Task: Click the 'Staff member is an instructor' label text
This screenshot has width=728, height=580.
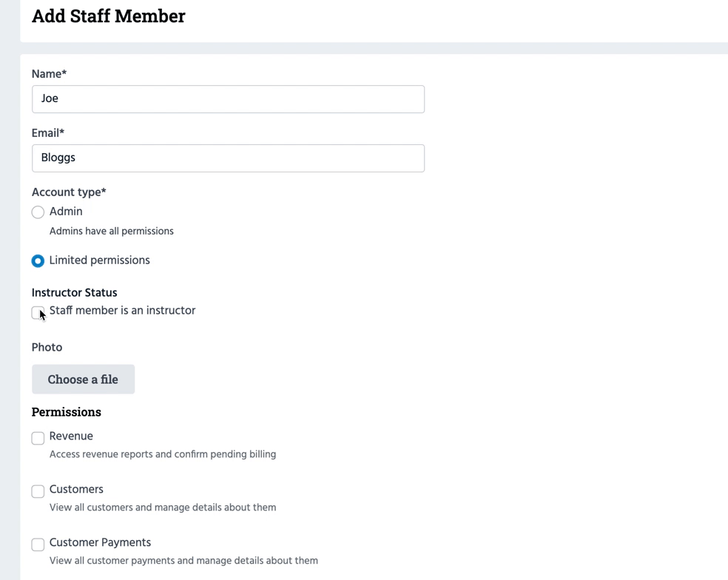Action: point(122,311)
